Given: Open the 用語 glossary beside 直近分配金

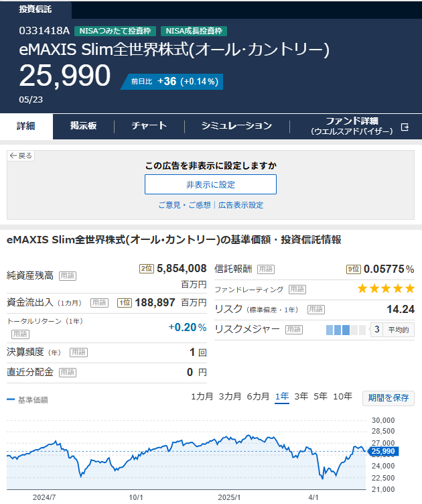Looking at the screenshot, I should (x=68, y=373).
